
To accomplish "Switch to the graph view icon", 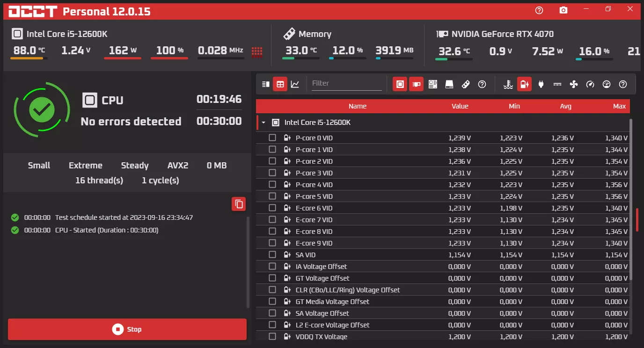I will pyautogui.click(x=295, y=84).
